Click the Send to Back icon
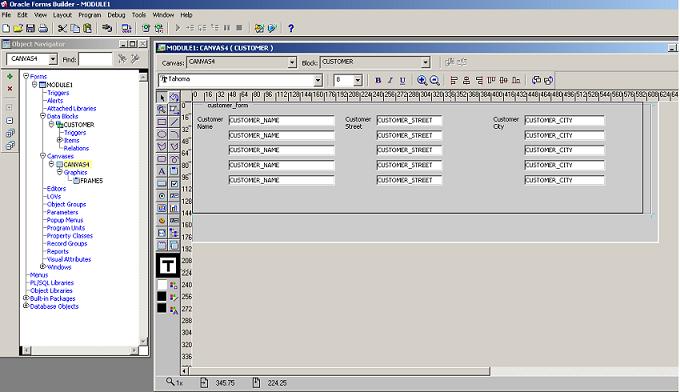 (549, 80)
